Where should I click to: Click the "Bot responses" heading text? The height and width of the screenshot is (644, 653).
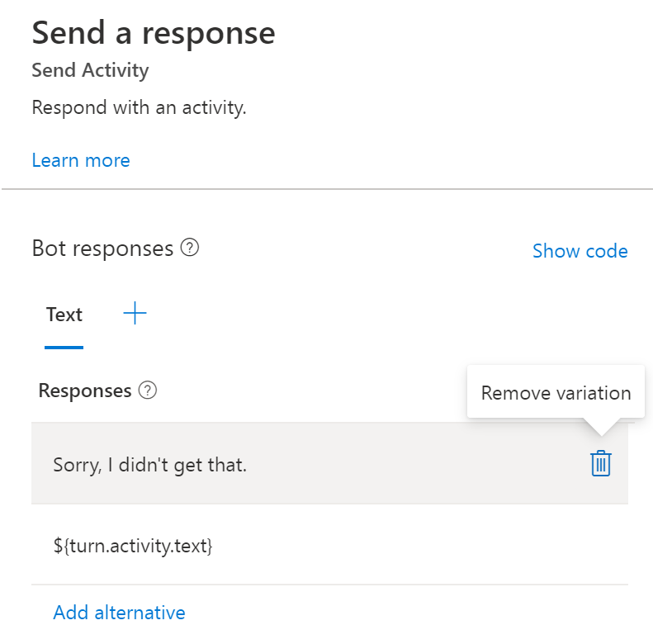click(102, 249)
